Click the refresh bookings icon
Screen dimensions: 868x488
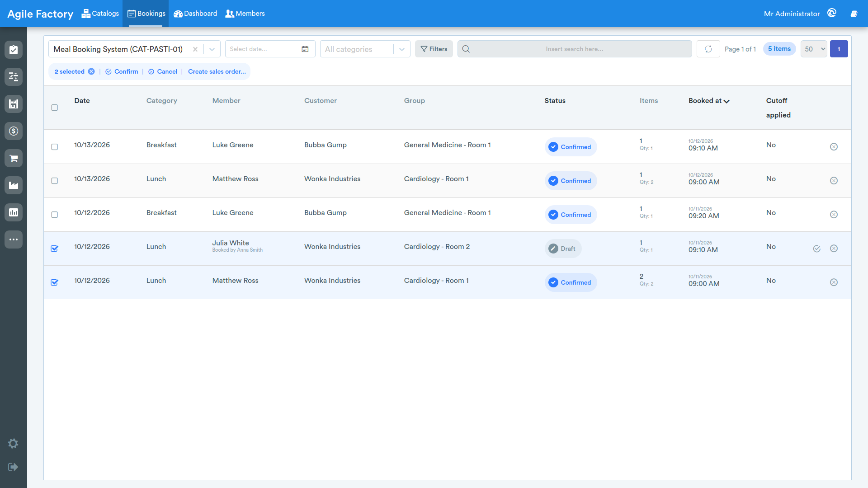coord(708,49)
